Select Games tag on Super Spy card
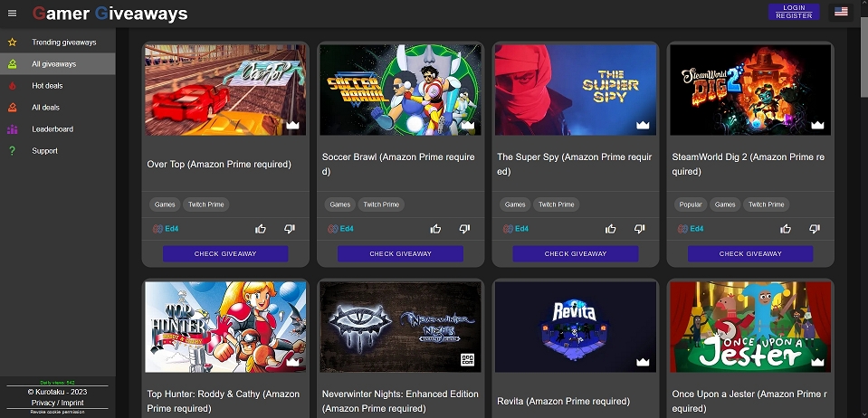The height and width of the screenshot is (418, 868). 515,204
